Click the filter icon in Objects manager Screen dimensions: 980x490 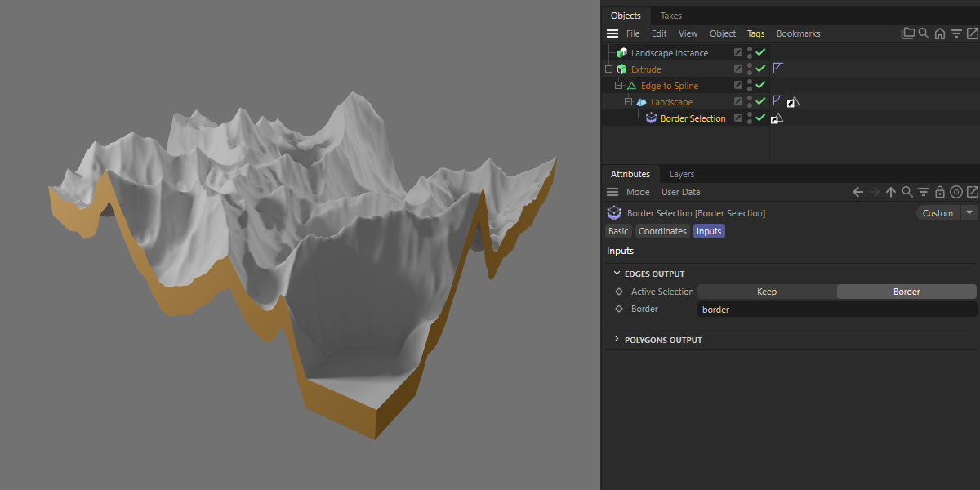[x=956, y=33]
